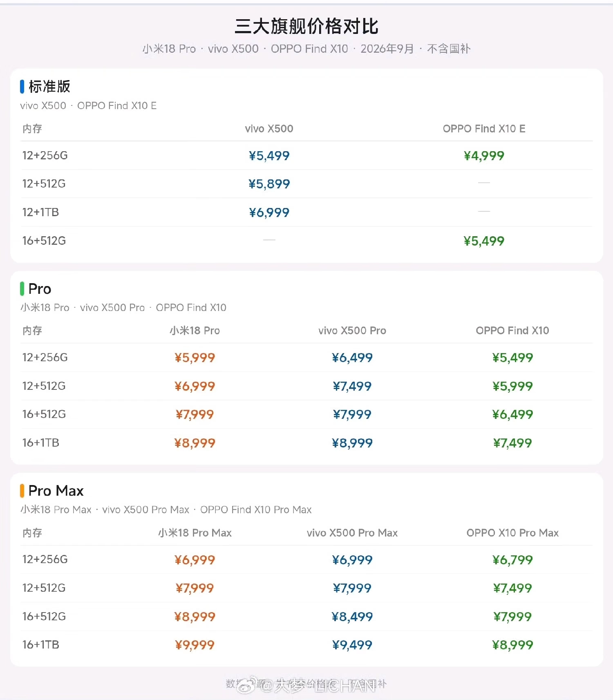Select vivo X500 Pro 12+512G price ¥7,499
This screenshot has width=613, height=700.
352,386
